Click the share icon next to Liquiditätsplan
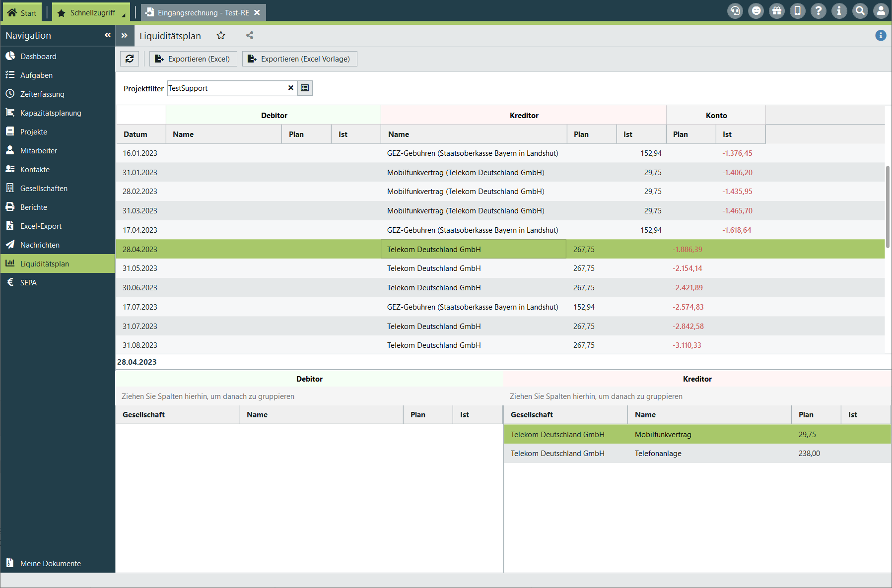The width and height of the screenshot is (892, 588). (x=250, y=36)
